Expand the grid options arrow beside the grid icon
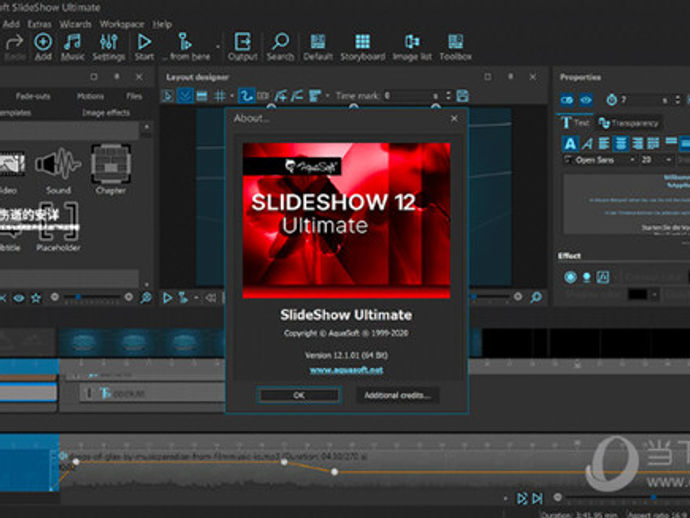The height and width of the screenshot is (518, 690). [x=231, y=96]
